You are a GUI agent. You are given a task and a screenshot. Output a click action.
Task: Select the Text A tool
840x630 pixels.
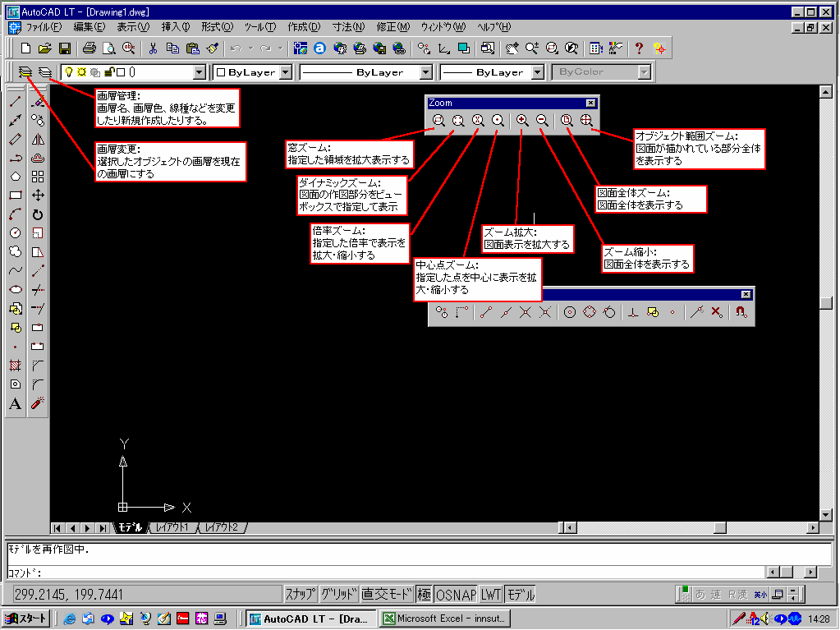click(x=16, y=403)
